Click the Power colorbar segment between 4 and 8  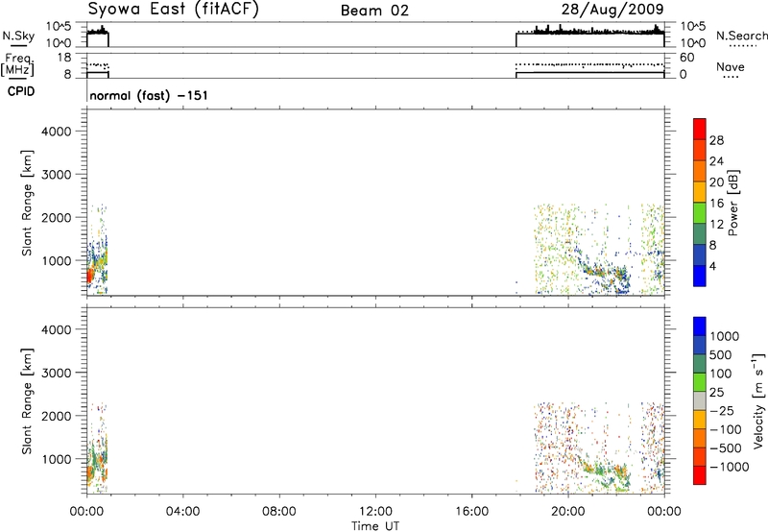[x=700, y=254]
